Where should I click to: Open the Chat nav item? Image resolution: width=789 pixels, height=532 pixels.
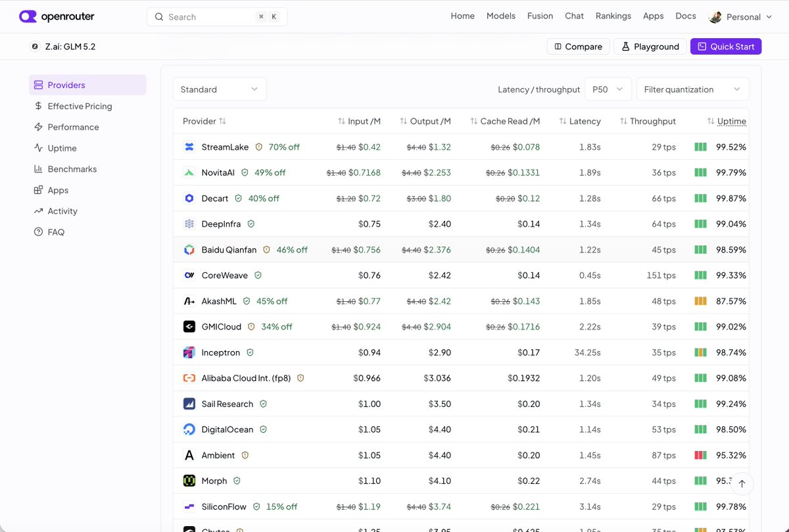click(x=574, y=16)
